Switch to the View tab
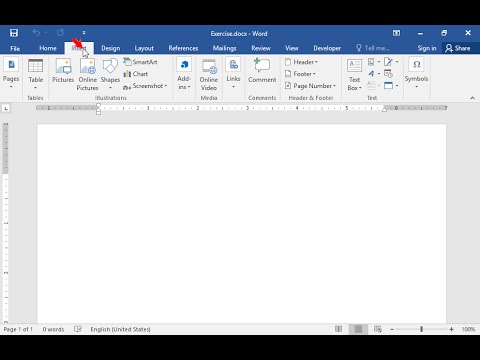 [x=292, y=48]
